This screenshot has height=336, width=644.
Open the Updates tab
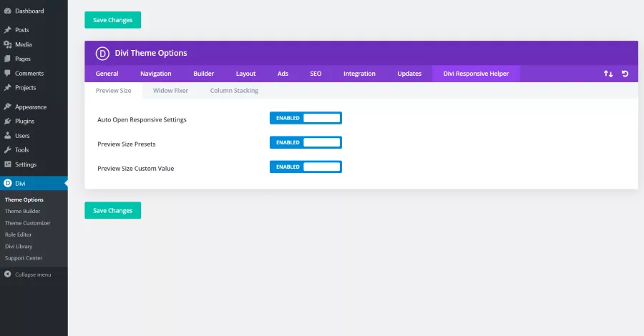(409, 74)
